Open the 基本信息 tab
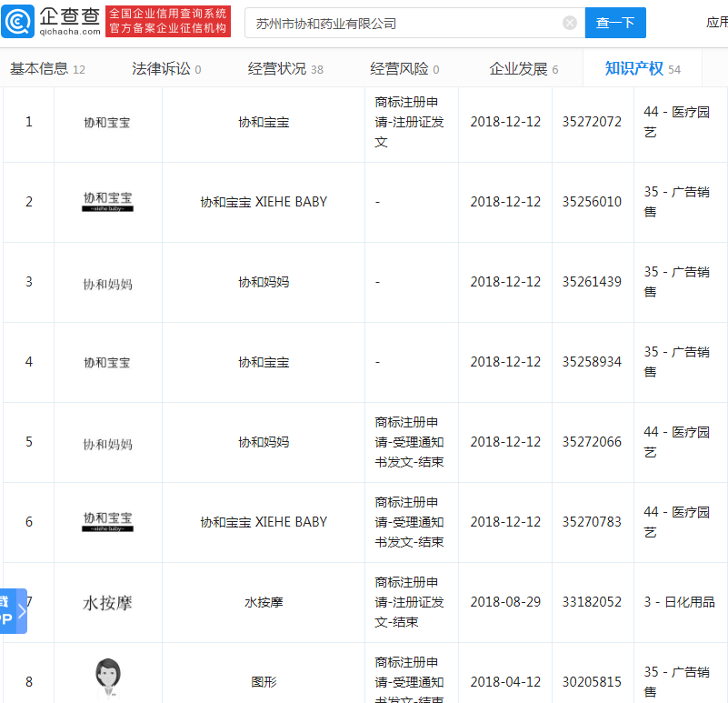 47,69
